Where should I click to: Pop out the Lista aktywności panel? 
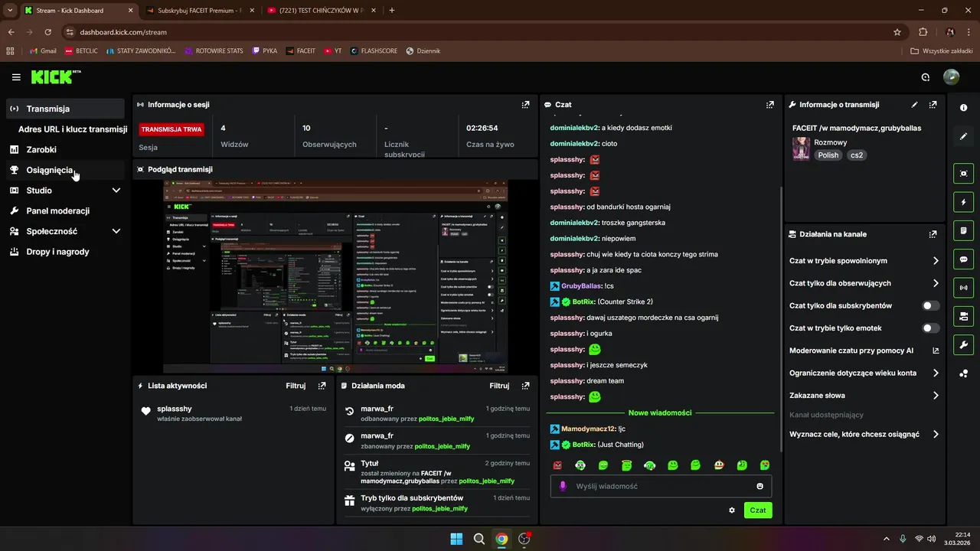(322, 386)
